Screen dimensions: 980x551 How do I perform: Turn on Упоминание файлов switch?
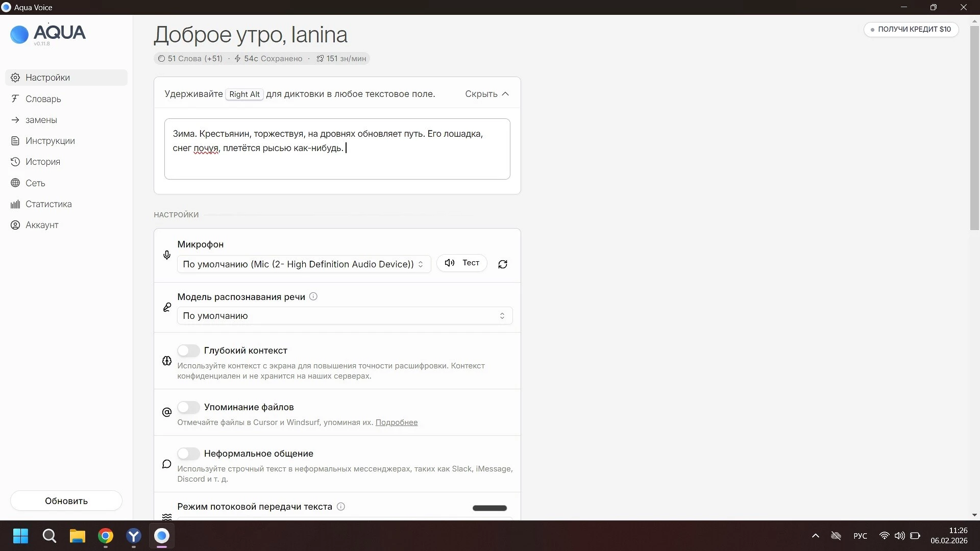(188, 407)
